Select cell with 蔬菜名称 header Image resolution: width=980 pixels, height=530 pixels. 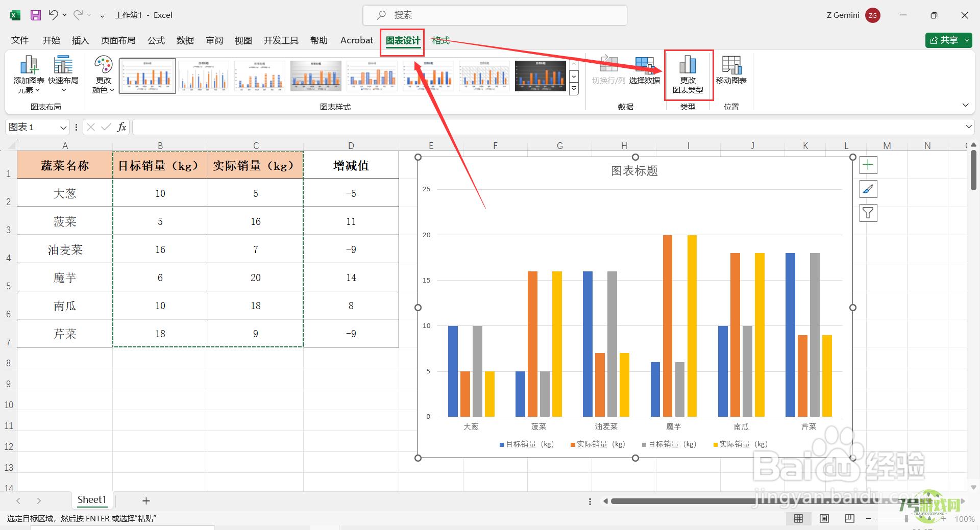(x=65, y=165)
